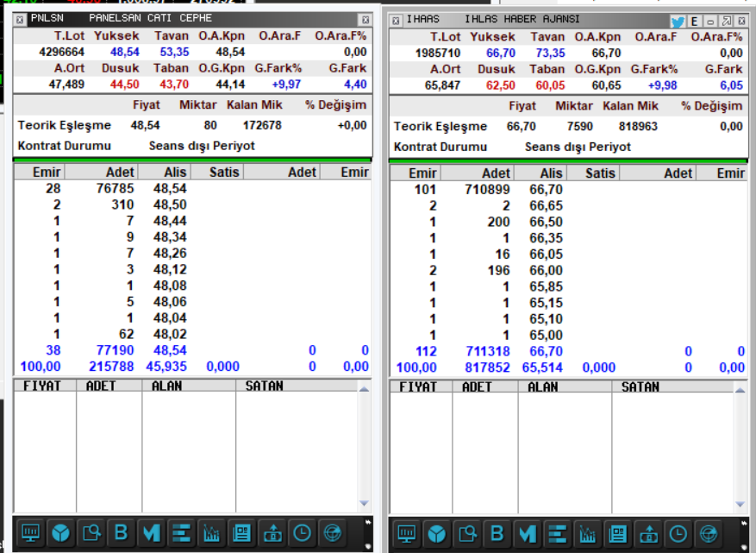Select the 65,00 bid price in IHAAS

point(546,335)
